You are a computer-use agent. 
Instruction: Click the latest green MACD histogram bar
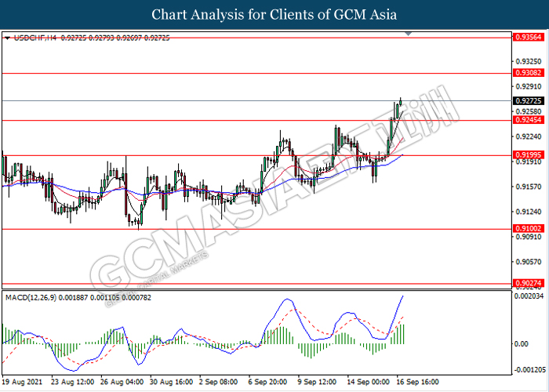tap(403, 333)
